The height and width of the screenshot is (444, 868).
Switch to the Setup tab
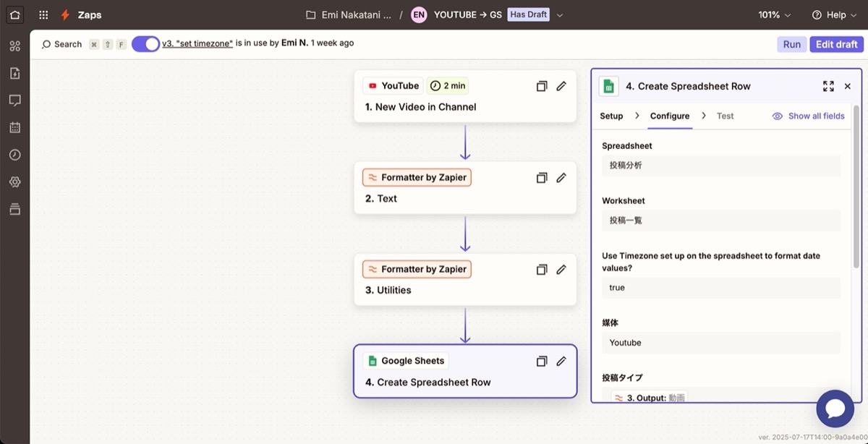(x=611, y=116)
